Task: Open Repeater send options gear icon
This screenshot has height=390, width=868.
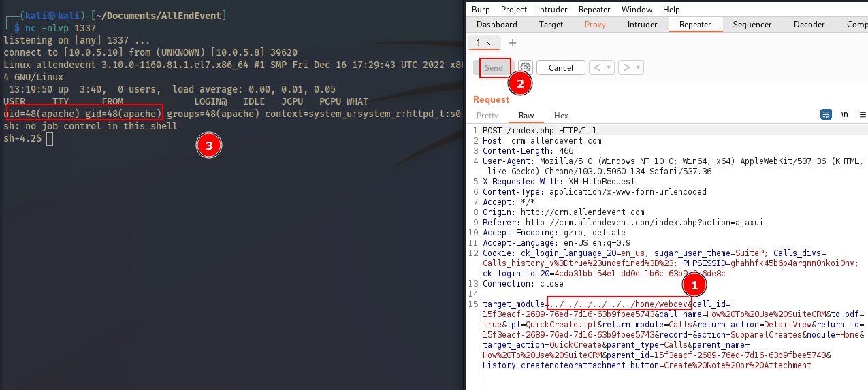Action: point(525,67)
